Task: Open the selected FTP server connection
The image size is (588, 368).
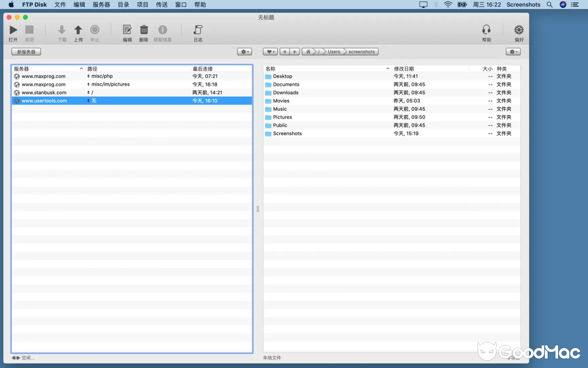Action: point(13,30)
